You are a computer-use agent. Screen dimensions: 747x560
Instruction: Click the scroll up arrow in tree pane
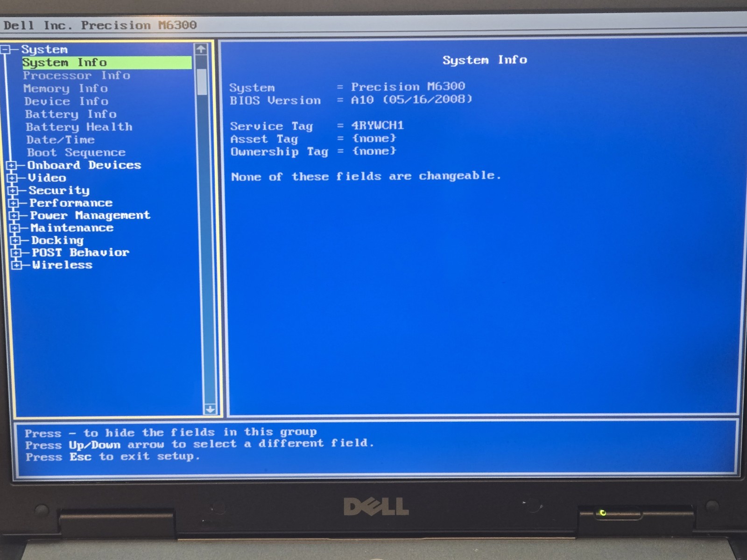(201, 49)
